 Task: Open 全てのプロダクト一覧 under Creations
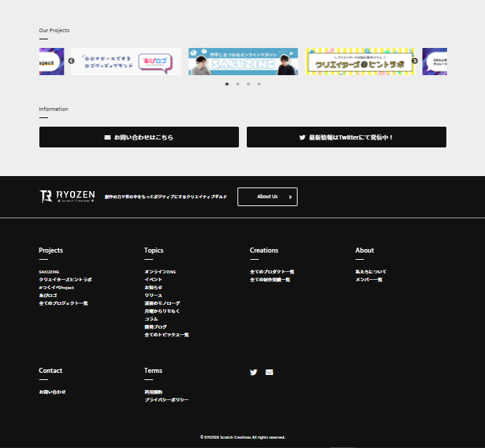[x=273, y=272]
